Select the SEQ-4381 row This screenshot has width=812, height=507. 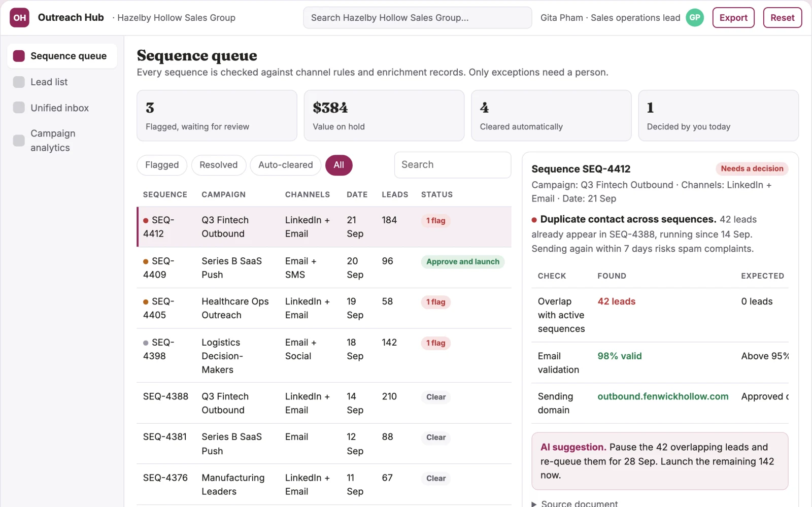[324, 444]
